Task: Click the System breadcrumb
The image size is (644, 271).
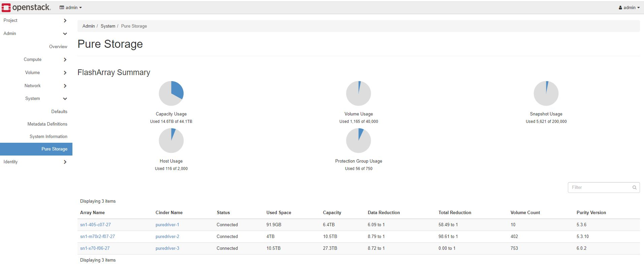Action: pyautogui.click(x=108, y=26)
